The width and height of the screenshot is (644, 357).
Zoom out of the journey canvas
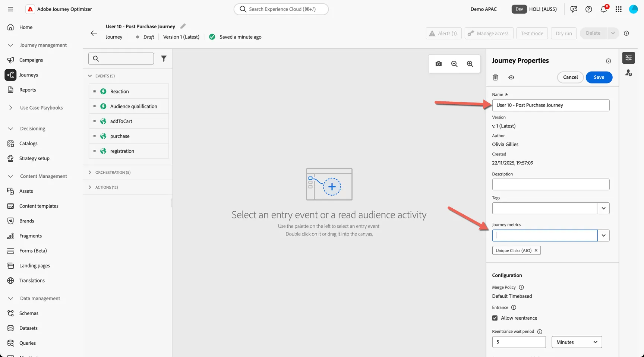tap(454, 64)
